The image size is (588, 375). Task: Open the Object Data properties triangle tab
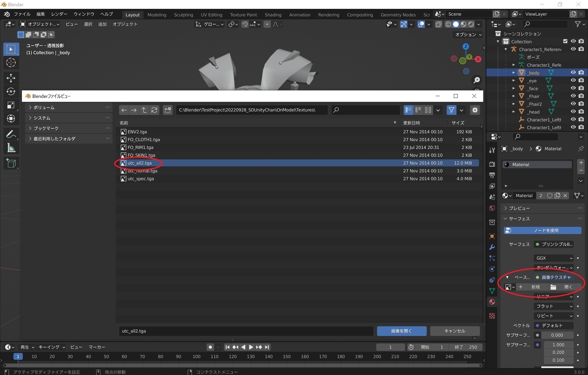tap(492, 291)
